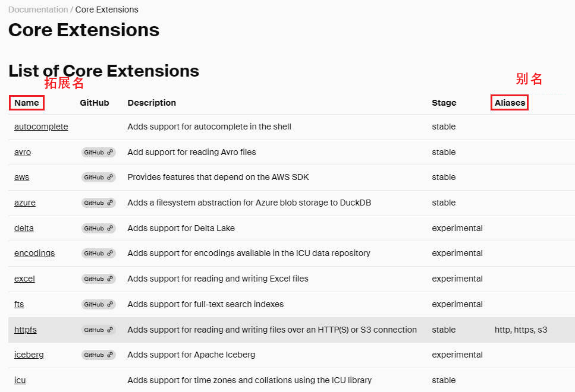Image resolution: width=575 pixels, height=392 pixels.
Task: Click the Aliases column header
Action: 510,103
